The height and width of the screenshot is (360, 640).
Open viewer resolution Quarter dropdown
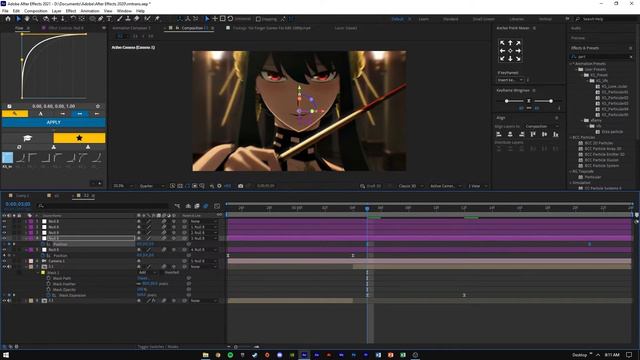152,186
